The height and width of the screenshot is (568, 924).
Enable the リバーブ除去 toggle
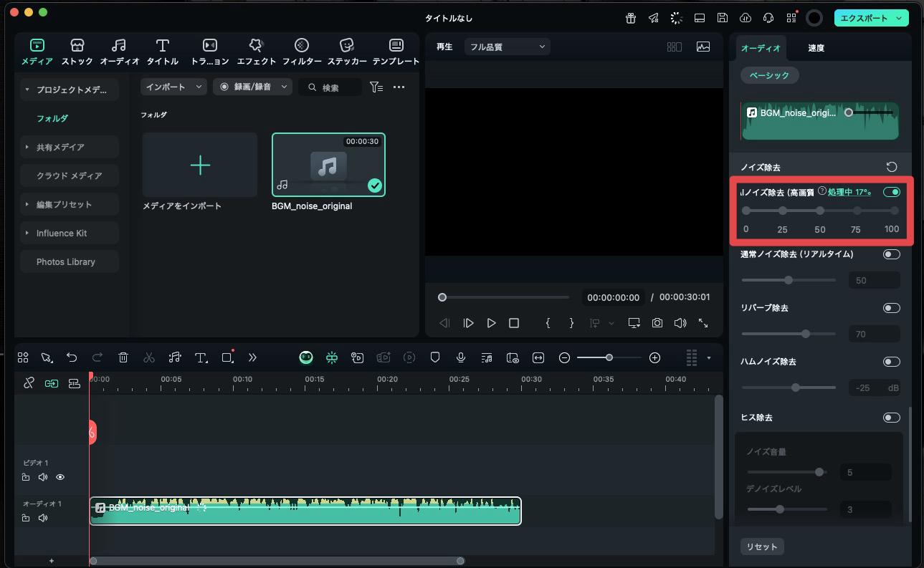(891, 308)
